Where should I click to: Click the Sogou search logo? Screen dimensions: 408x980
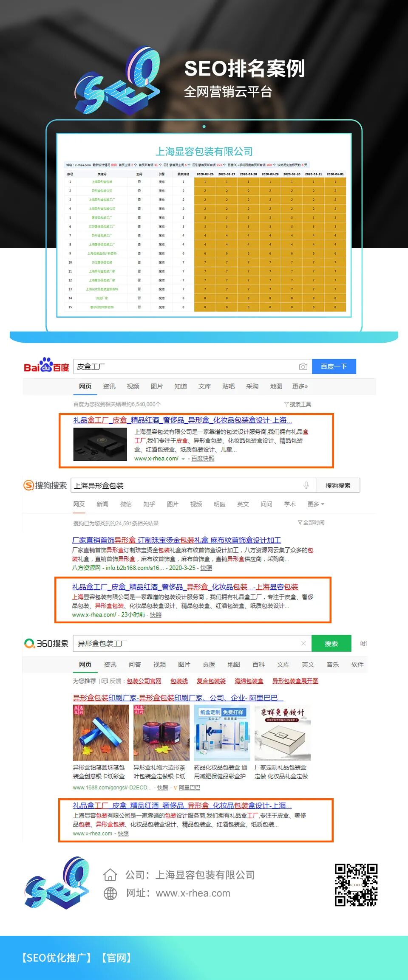point(45,485)
